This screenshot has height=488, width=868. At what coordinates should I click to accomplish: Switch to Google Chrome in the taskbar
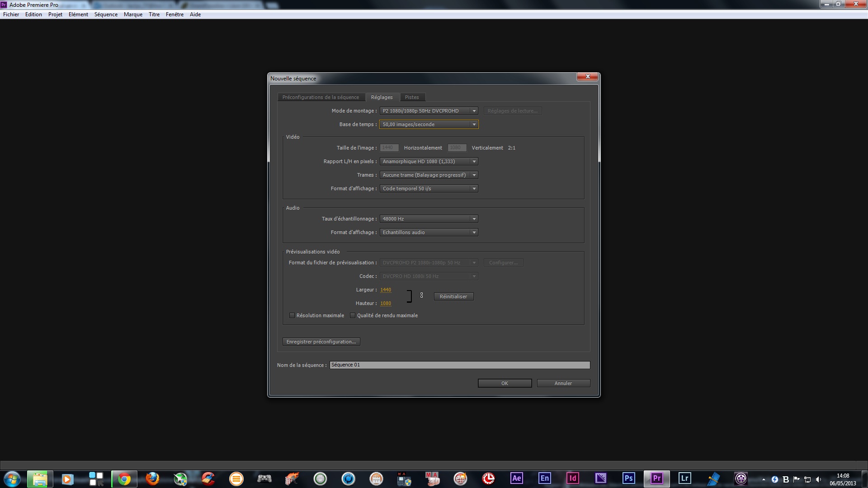point(124,479)
